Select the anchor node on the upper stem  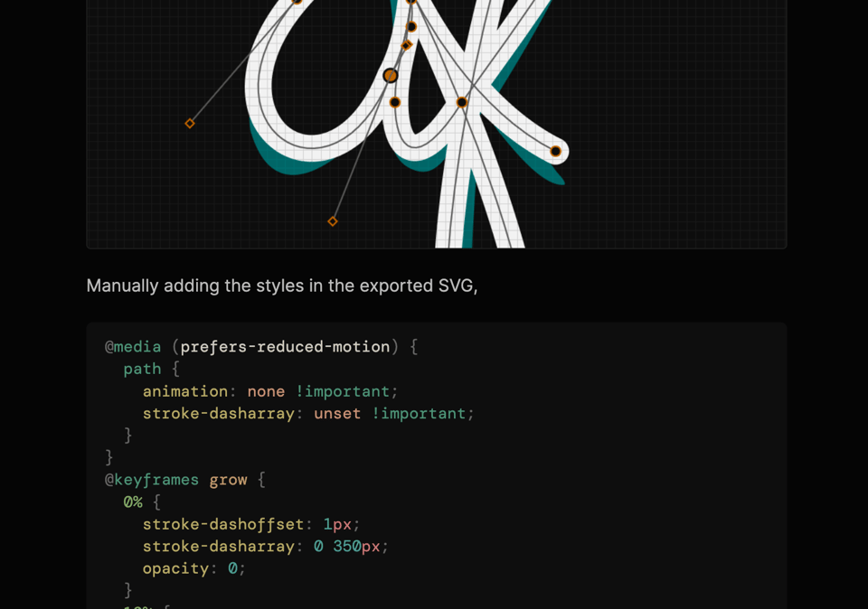point(411,24)
